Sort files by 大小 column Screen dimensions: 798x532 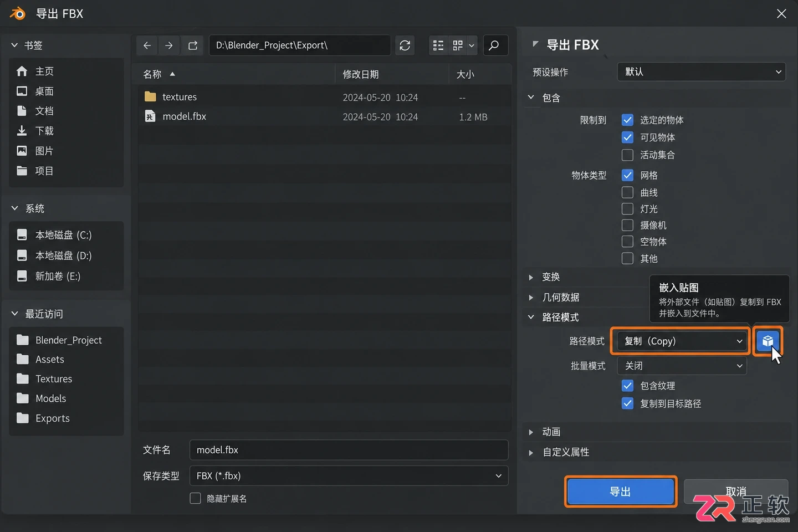480,74
